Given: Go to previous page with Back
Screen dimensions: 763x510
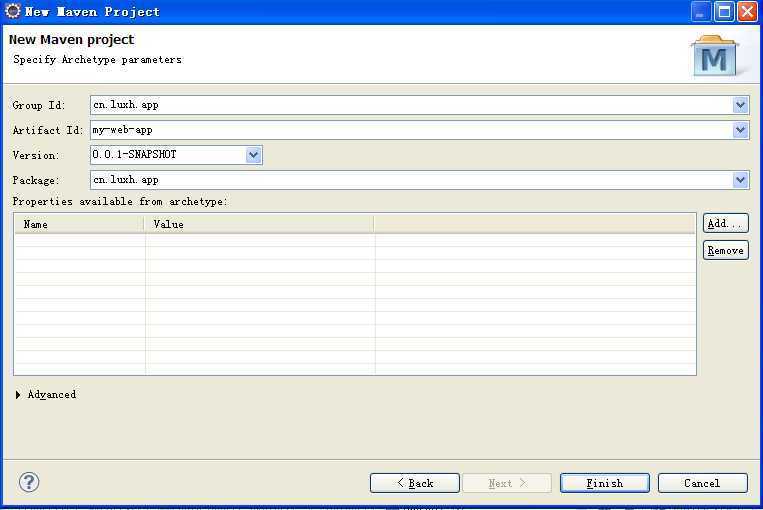Looking at the screenshot, I should click(x=415, y=483).
